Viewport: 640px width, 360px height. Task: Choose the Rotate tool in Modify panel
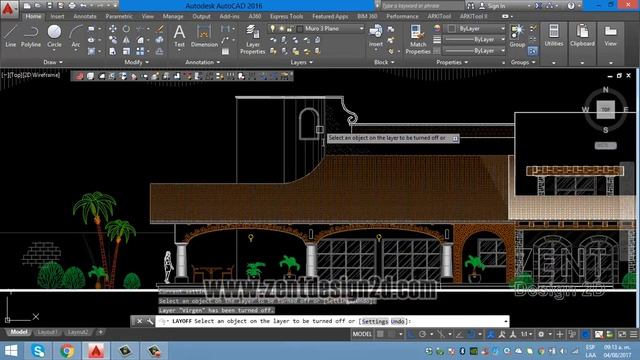(126, 29)
